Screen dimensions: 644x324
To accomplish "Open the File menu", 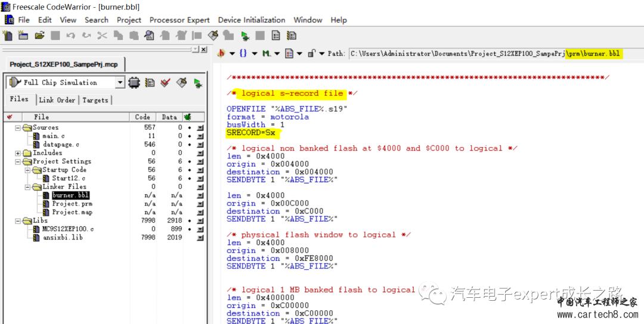I will [24, 20].
